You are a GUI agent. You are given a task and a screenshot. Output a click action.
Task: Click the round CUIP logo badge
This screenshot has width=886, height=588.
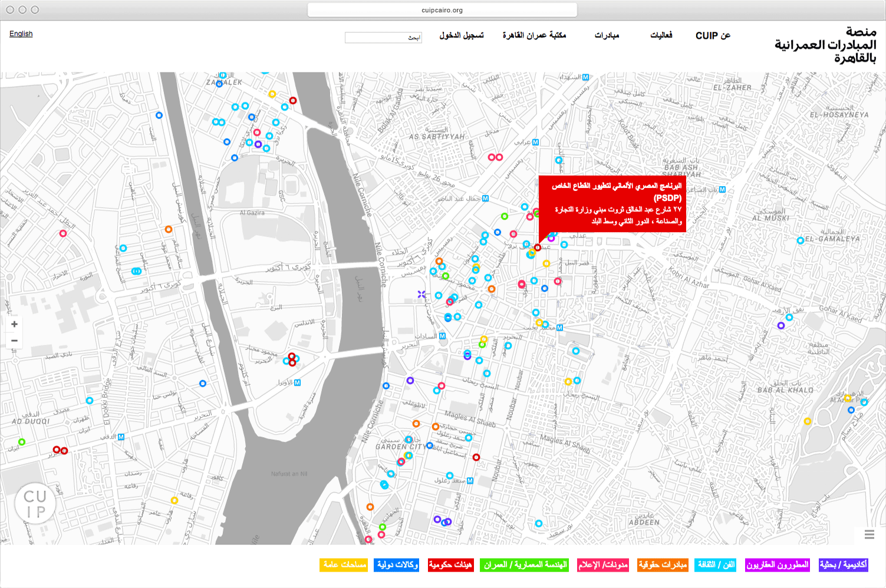pos(35,504)
